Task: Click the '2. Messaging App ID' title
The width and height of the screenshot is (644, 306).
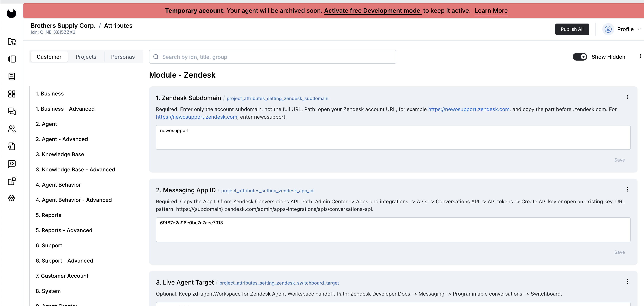Action: [x=186, y=190]
